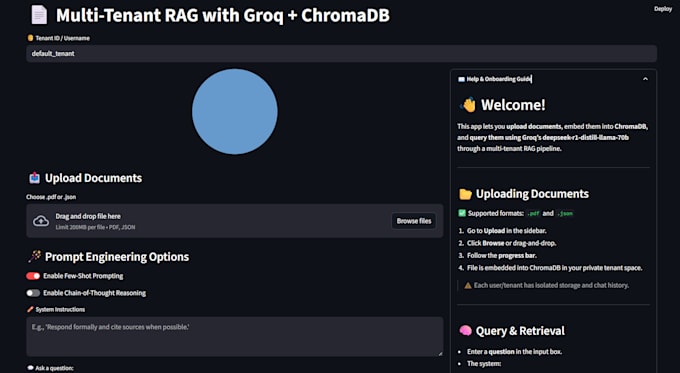This screenshot has height=373, width=680.
Task: Click the 'Welcome!' heading
Action: 513,105
